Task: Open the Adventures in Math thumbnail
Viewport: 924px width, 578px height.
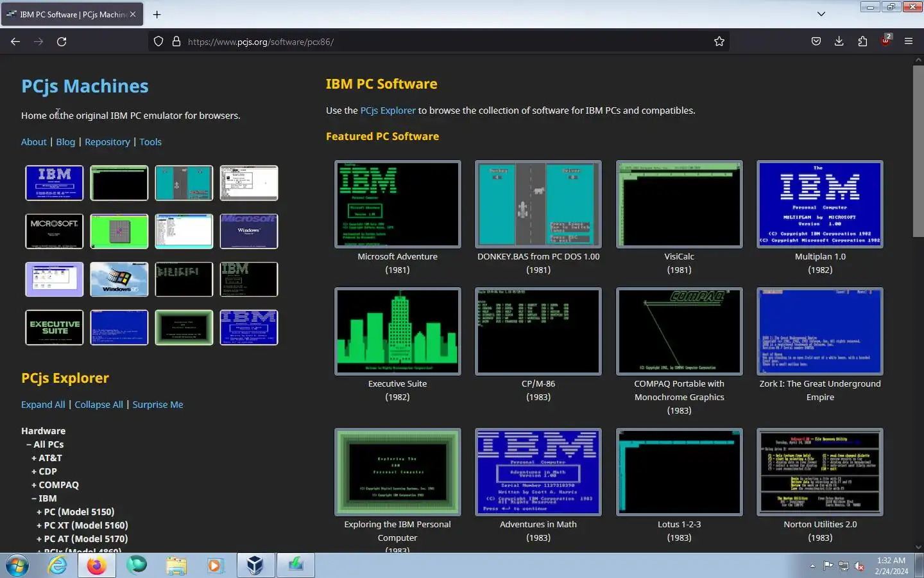Action: coord(538,472)
